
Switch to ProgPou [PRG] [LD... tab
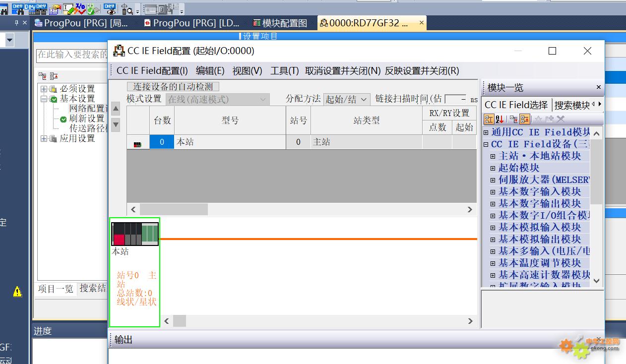[x=191, y=23]
